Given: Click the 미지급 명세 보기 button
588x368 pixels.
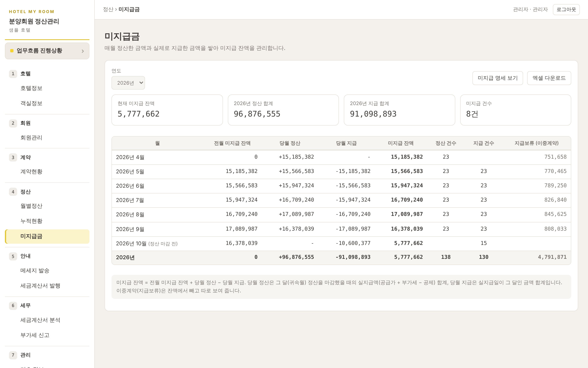Looking at the screenshot, I should coord(497,78).
